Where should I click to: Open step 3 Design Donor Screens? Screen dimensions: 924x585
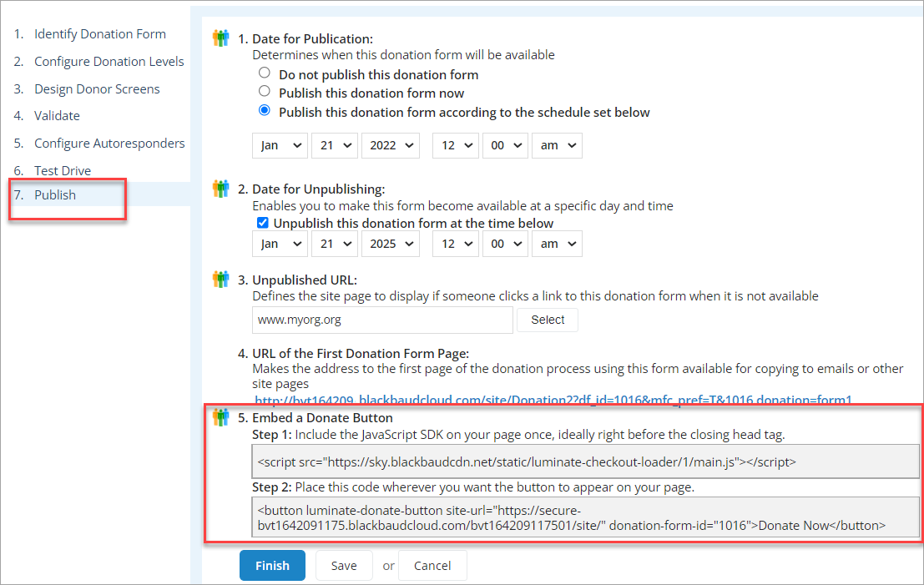click(x=97, y=89)
